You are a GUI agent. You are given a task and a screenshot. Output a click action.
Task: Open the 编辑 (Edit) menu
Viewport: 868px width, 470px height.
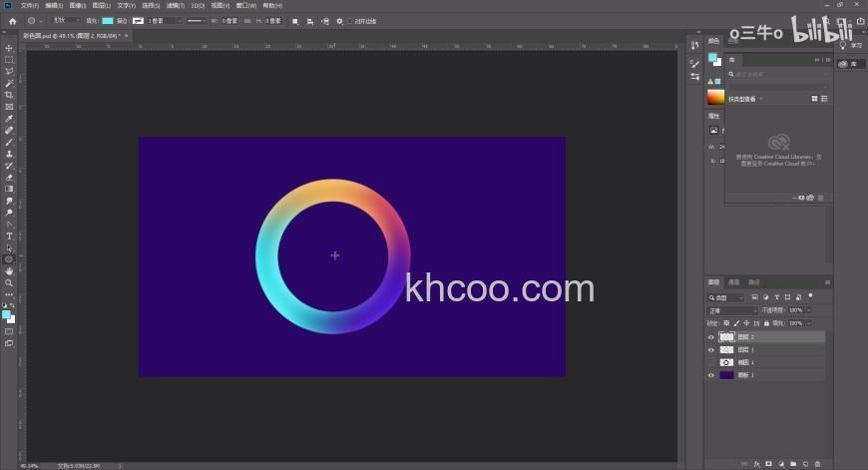(54, 6)
